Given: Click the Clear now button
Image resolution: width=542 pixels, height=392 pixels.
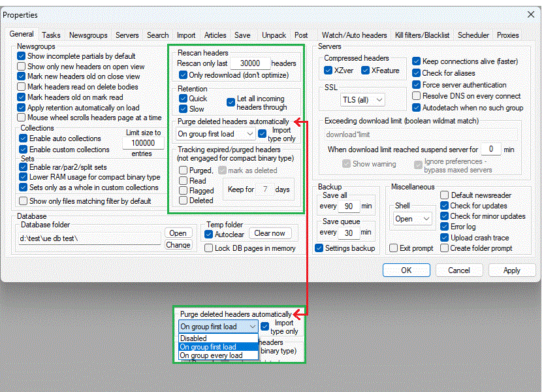Looking at the screenshot, I should [270, 233].
